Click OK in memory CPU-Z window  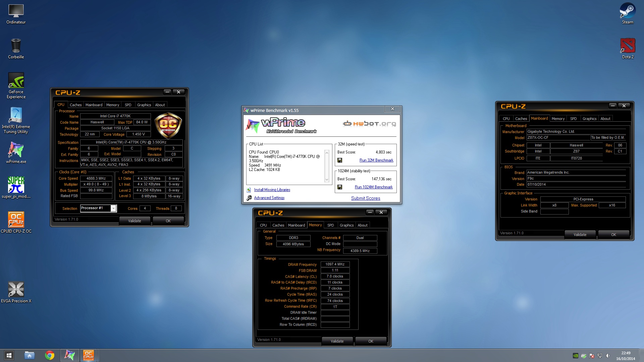point(371,341)
